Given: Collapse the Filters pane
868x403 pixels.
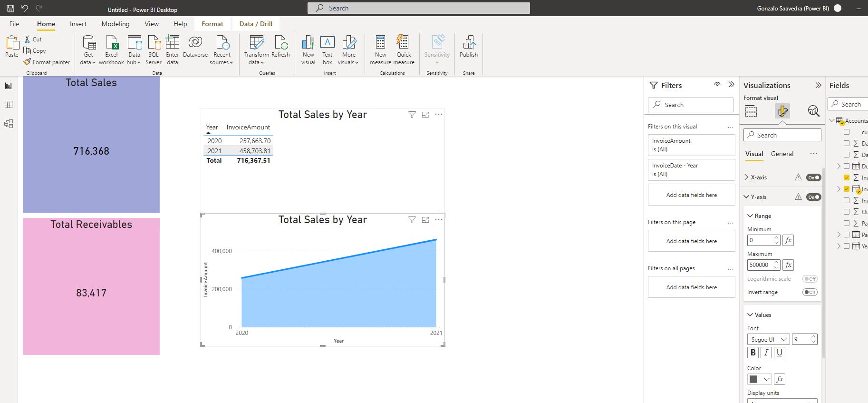Looking at the screenshot, I should pyautogui.click(x=731, y=85).
